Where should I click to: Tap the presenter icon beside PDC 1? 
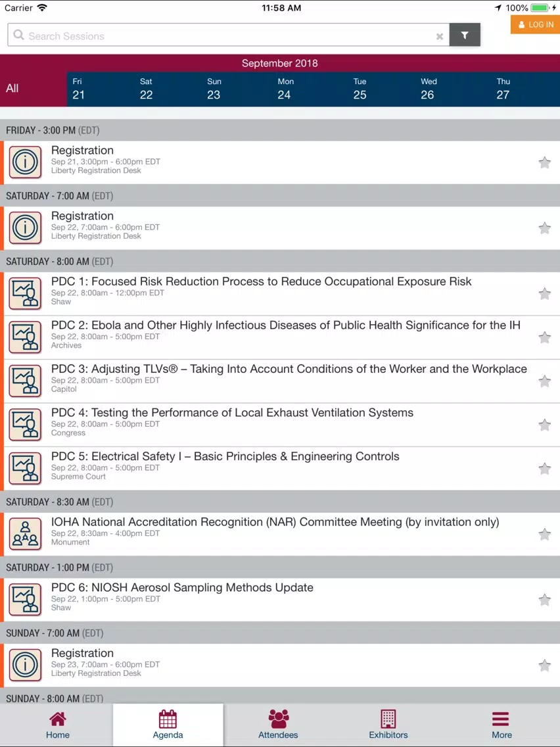tap(25, 293)
